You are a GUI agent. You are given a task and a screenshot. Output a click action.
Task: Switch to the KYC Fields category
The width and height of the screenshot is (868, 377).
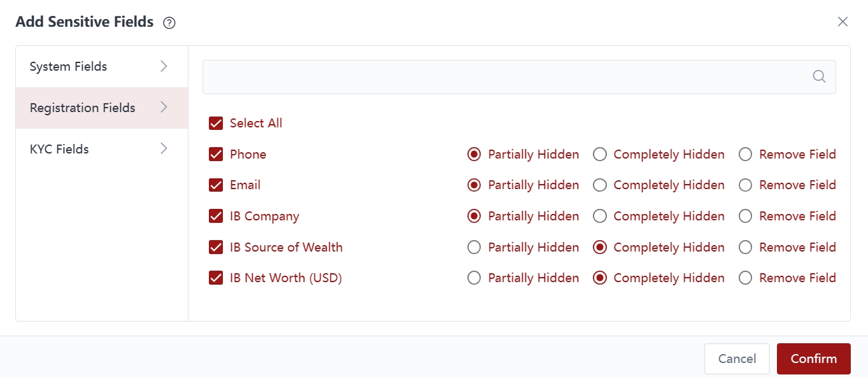[x=59, y=149]
